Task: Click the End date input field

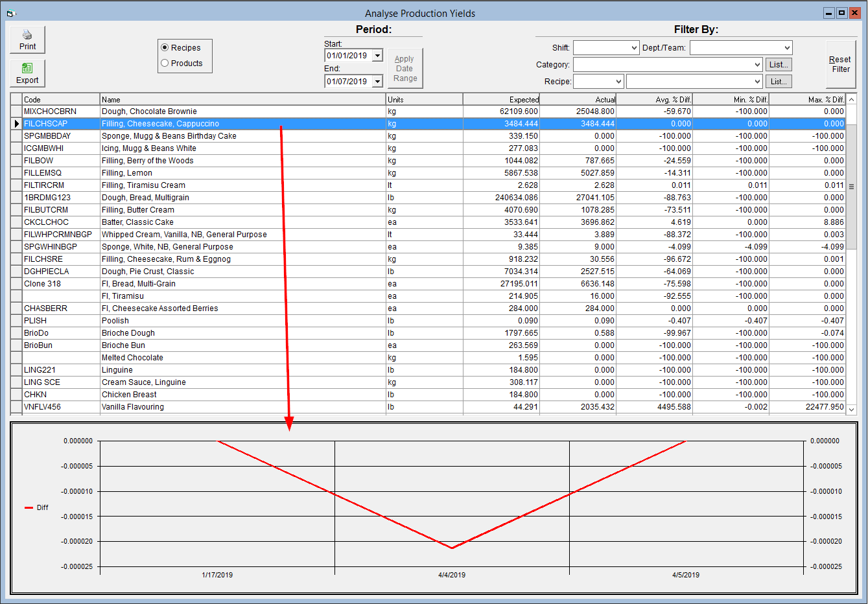Action: tap(348, 82)
